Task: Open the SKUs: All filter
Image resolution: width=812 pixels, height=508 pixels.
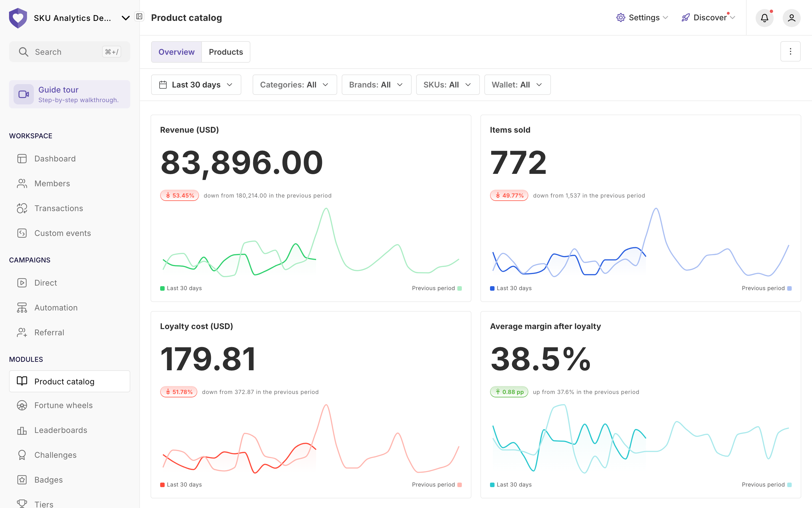Action: coord(448,85)
